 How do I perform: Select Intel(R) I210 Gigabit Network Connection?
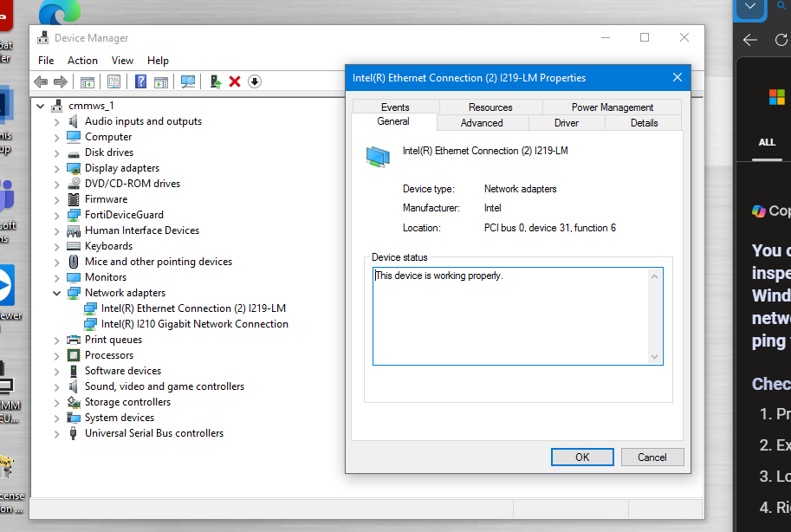click(194, 324)
